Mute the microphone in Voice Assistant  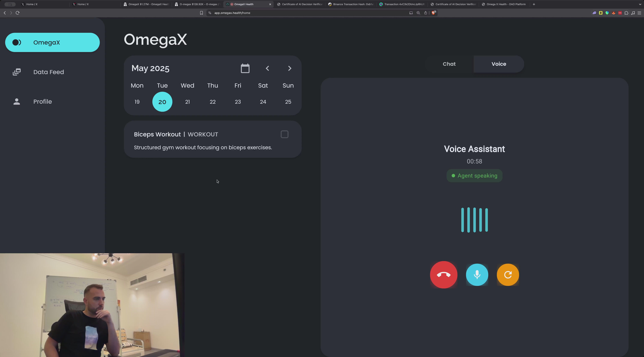click(477, 275)
